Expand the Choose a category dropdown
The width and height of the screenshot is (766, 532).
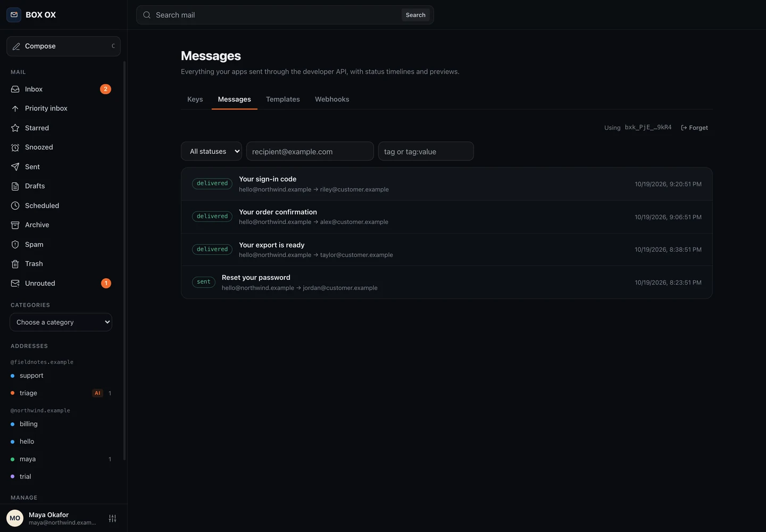61,322
